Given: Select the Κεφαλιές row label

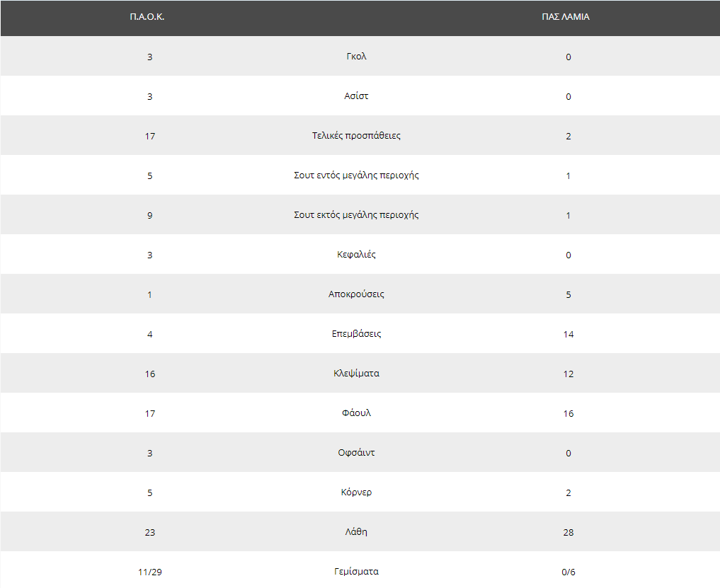Looking at the screenshot, I should point(356,255).
